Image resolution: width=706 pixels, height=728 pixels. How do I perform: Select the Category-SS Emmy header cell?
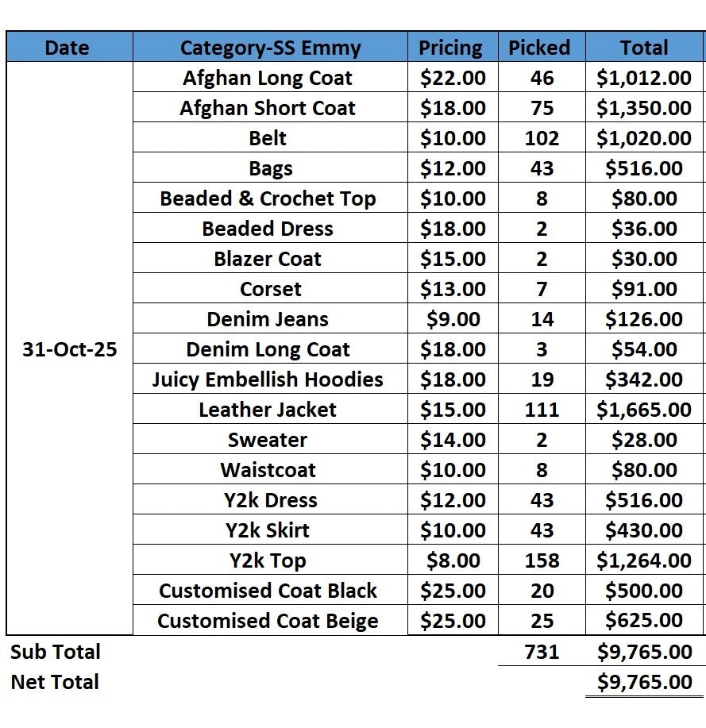tap(270, 47)
